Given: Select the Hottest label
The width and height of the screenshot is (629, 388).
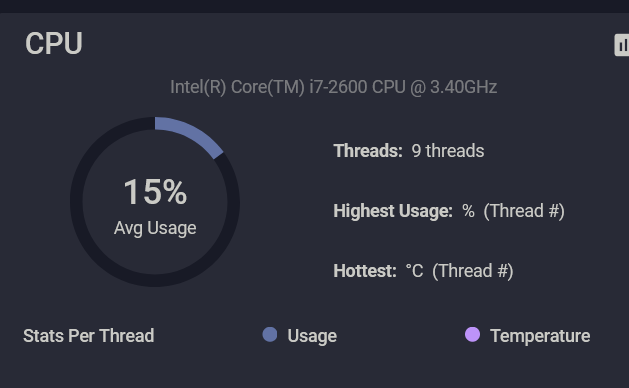Looking at the screenshot, I should pos(365,271).
